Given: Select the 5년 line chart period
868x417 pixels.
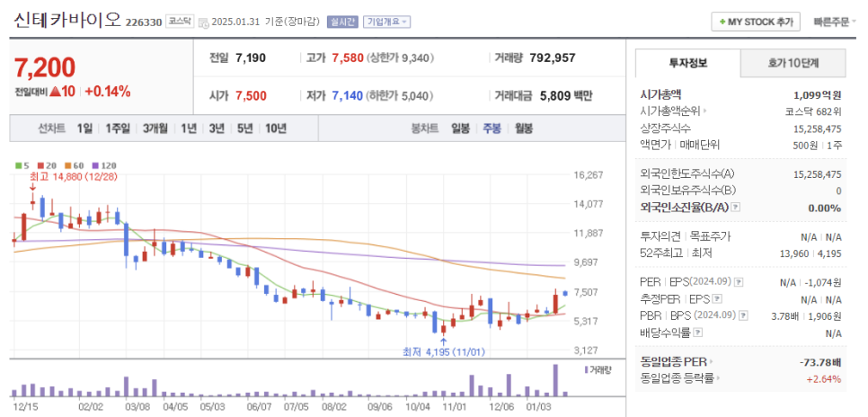Looking at the screenshot, I should click(244, 129).
